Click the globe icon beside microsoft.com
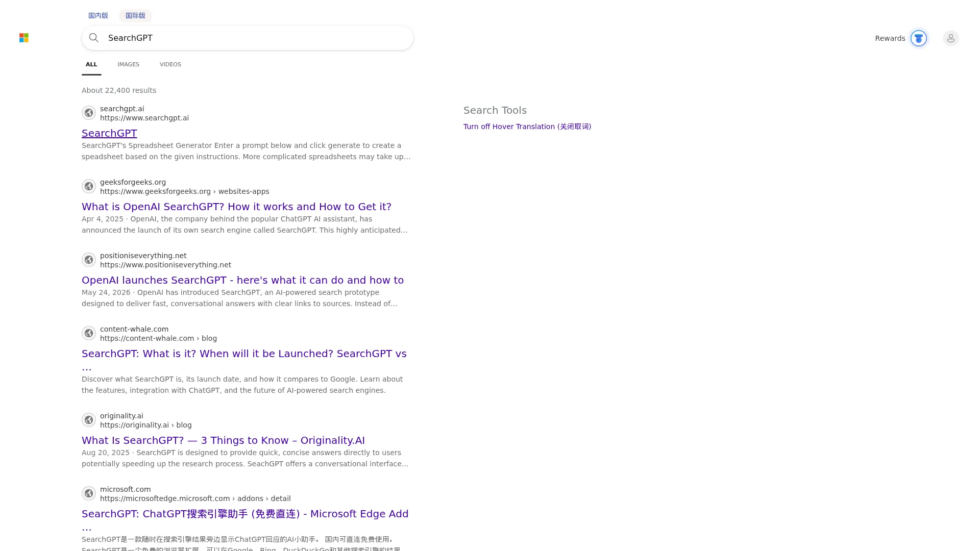 click(x=89, y=493)
